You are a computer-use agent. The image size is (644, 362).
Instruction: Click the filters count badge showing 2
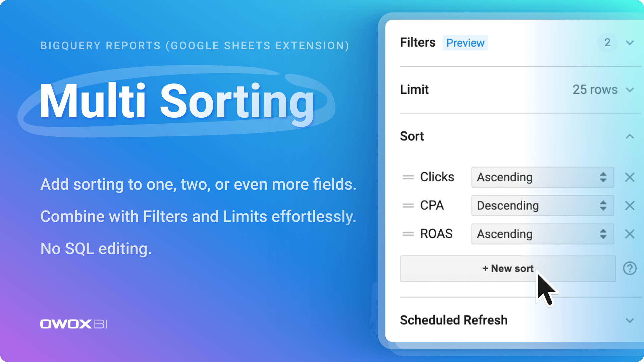point(607,43)
